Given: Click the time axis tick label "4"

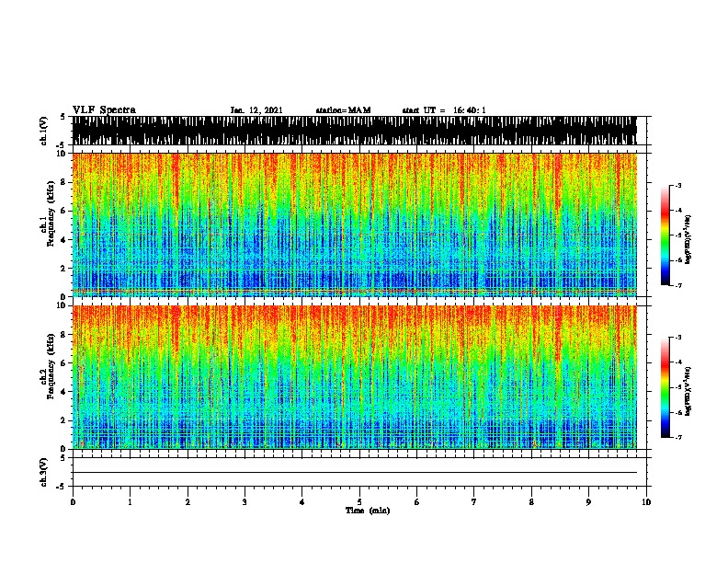Looking at the screenshot, I should (x=302, y=502).
